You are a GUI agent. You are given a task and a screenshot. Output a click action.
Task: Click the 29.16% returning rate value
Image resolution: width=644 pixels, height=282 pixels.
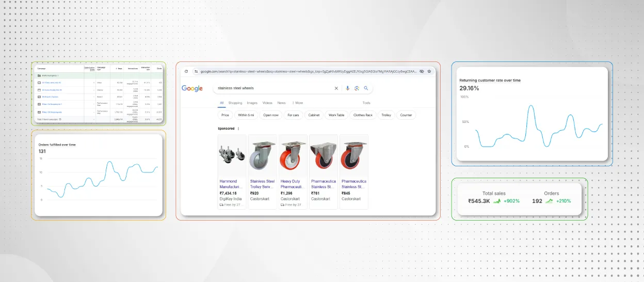click(470, 88)
